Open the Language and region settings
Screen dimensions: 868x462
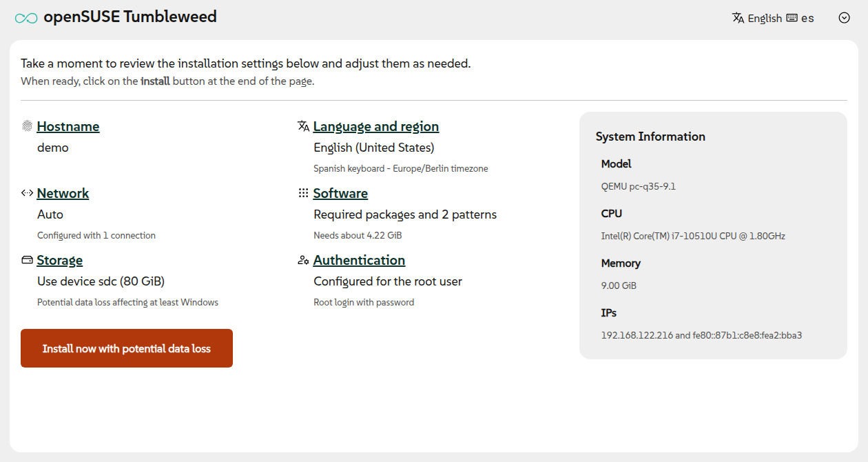tap(375, 126)
